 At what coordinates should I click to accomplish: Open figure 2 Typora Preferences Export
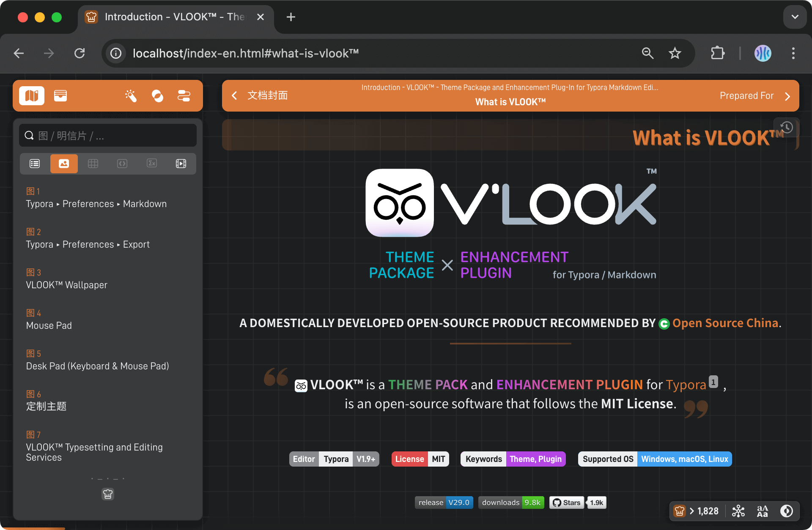(88, 238)
